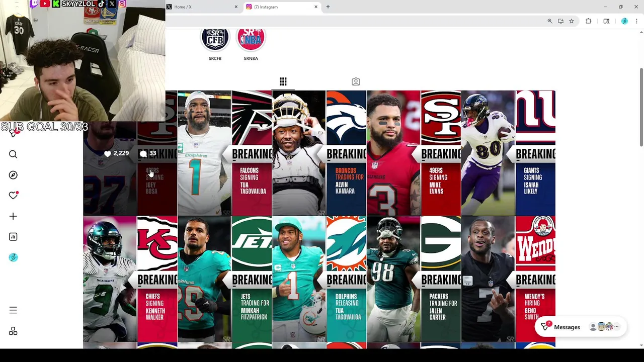Select the Instagram browser tab
This screenshot has width=644, height=362.
click(282, 7)
